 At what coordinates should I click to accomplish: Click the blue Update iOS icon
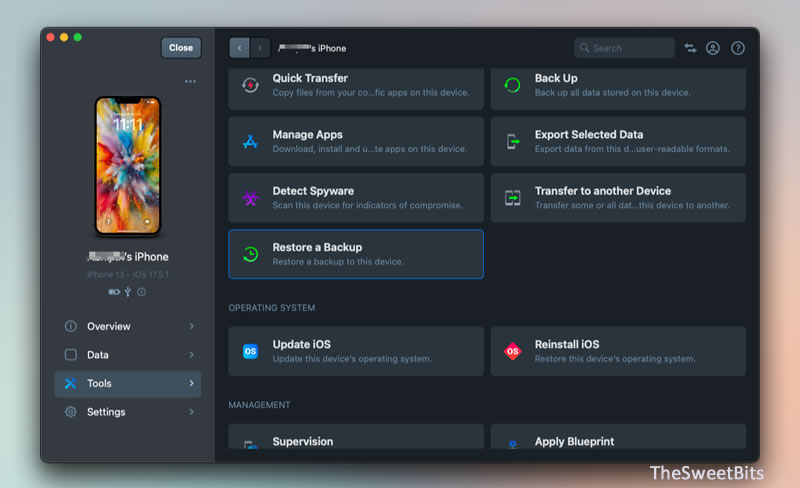click(250, 351)
